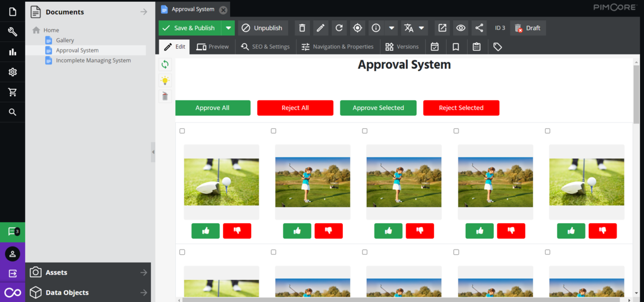
Task: Click the logout icon in sidebar
Action: pos(13,273)
